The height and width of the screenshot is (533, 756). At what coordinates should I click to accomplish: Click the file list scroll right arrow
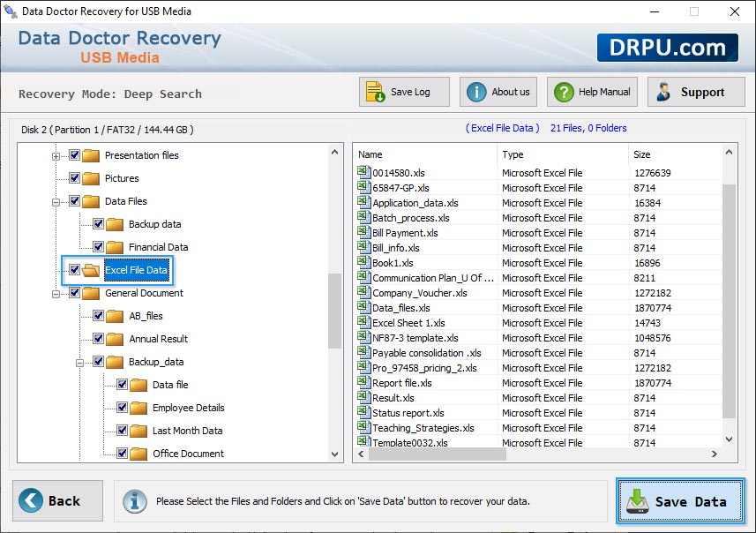(x=714, y=454)
